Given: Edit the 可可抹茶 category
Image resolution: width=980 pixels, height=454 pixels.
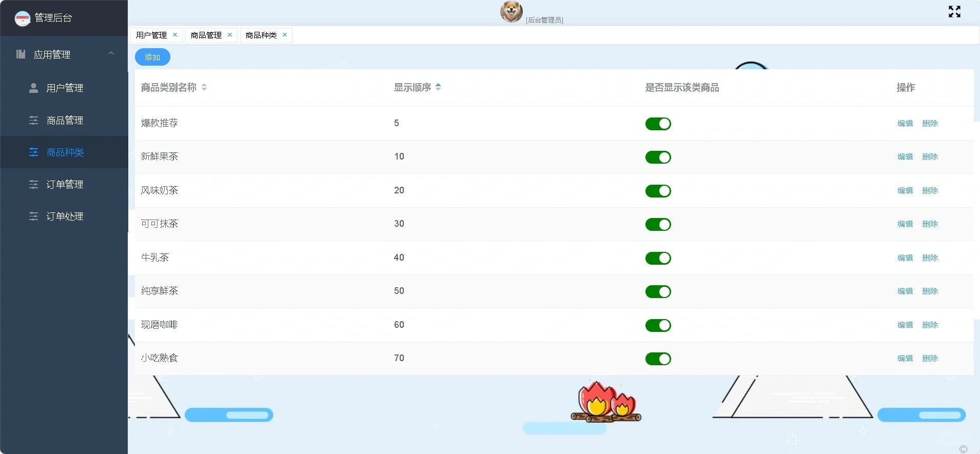Looking at the screenshot, I should (905, 224).
